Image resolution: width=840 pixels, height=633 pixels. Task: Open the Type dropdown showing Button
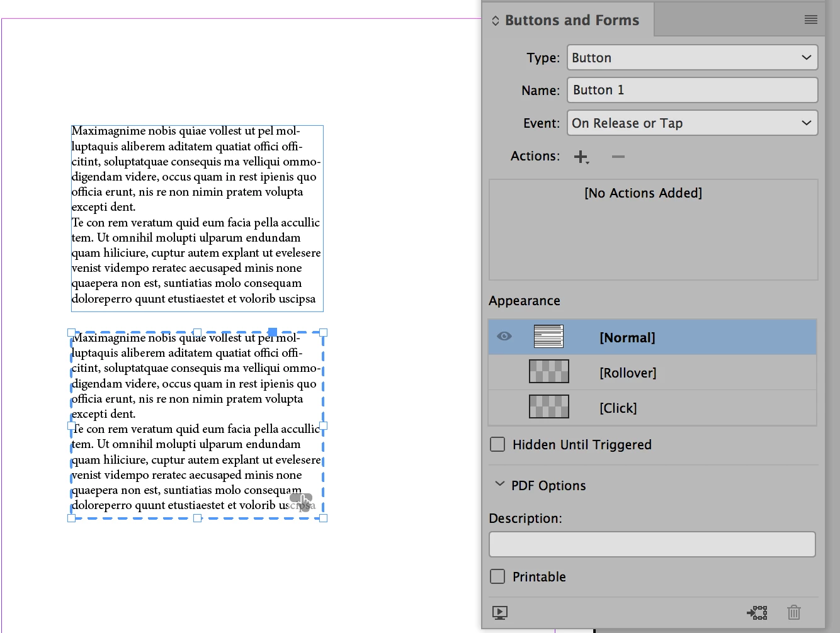[693, 57]
